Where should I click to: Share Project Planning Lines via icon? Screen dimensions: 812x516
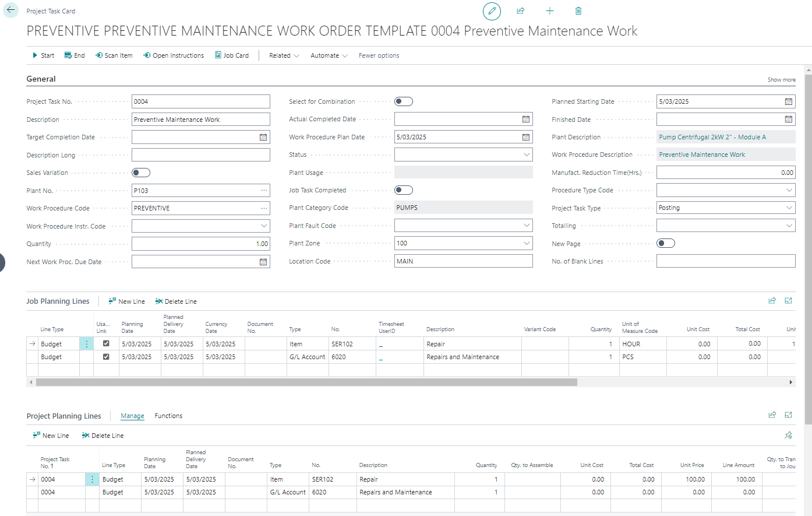772,415
